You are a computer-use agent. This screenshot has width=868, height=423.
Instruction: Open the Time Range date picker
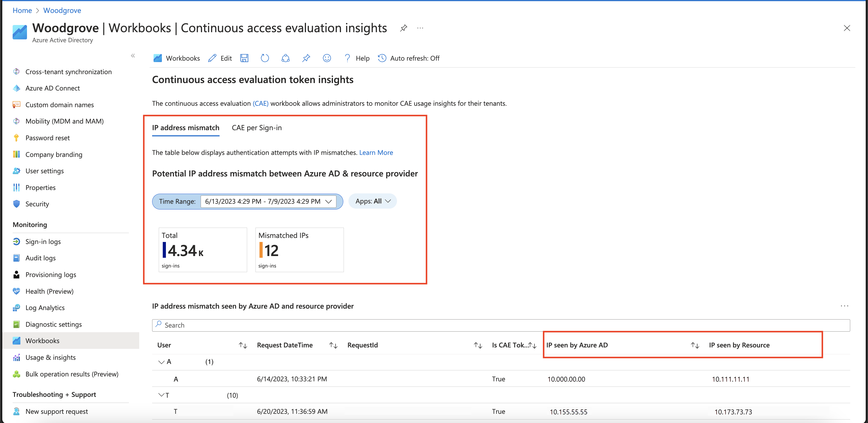pyautogui.click(x=268, y=201)
